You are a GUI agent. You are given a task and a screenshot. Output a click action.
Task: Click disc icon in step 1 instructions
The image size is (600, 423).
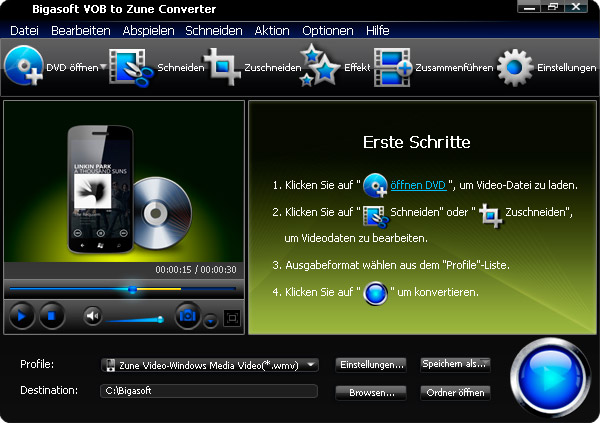pos(375,185)
